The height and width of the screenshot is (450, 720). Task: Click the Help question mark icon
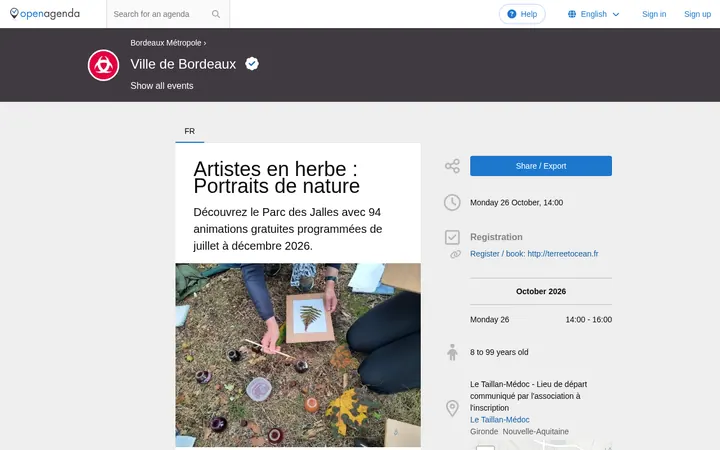pyautogui.click(x=512, y=14)
